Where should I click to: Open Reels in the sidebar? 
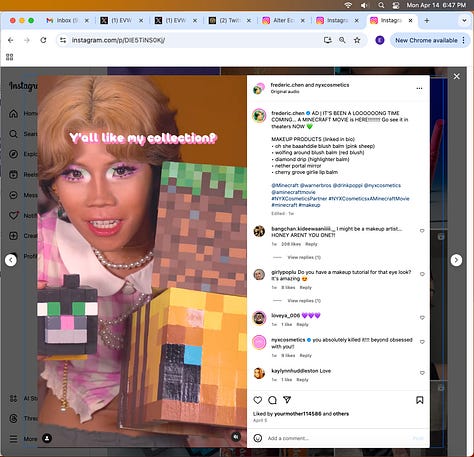click(x=13, y=174)
